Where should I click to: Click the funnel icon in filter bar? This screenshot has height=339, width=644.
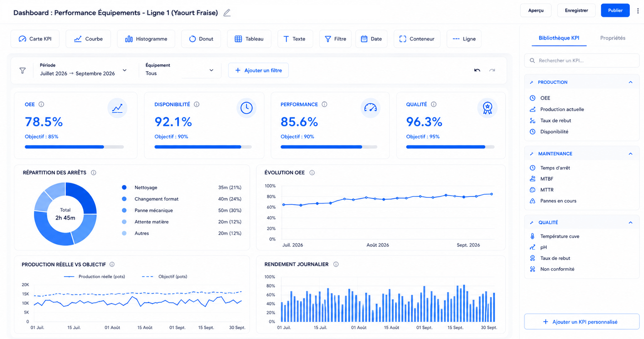click(x=23, y=70)
